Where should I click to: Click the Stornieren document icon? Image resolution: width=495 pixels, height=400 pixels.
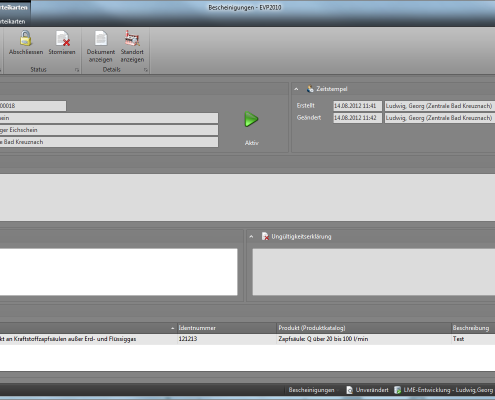pos(62,38)
